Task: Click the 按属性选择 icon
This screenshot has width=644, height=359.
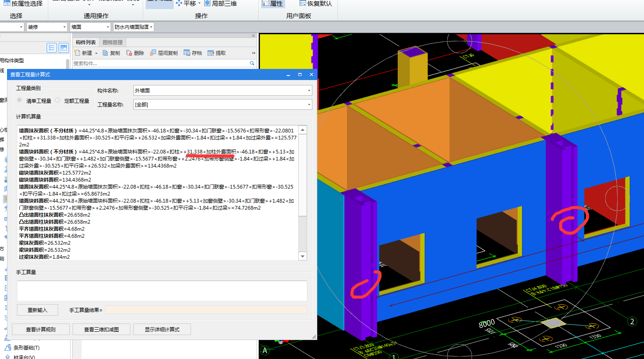Action: [x=7, y=3]
